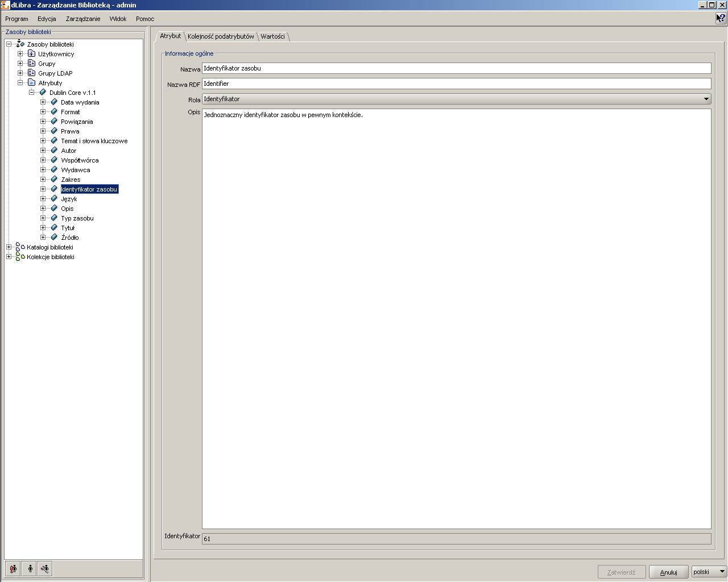Viewport: 728px width, 582px height.
Task: Open the polski language dropdown
Action: coord(709,572)
